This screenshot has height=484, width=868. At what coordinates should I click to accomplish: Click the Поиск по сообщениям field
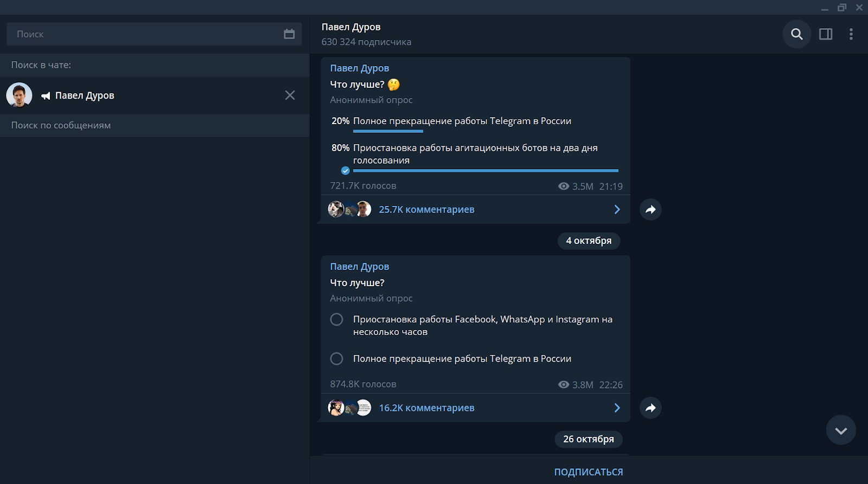(155, 125)
